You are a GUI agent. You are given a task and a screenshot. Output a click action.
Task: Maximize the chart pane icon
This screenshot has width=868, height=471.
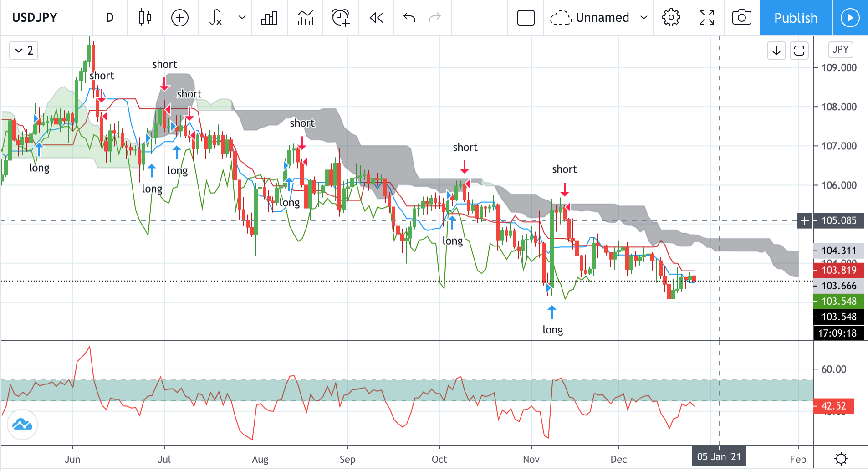tap(799, 50)
